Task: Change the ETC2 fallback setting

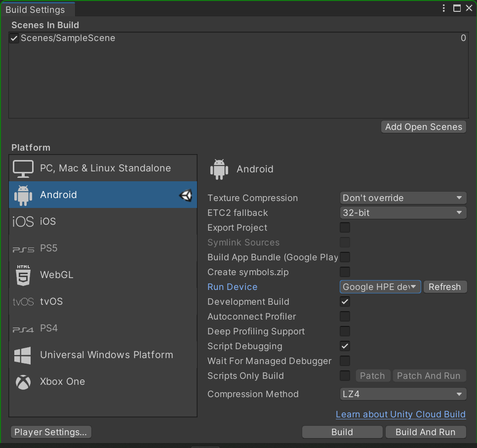Action: point(403,212)
